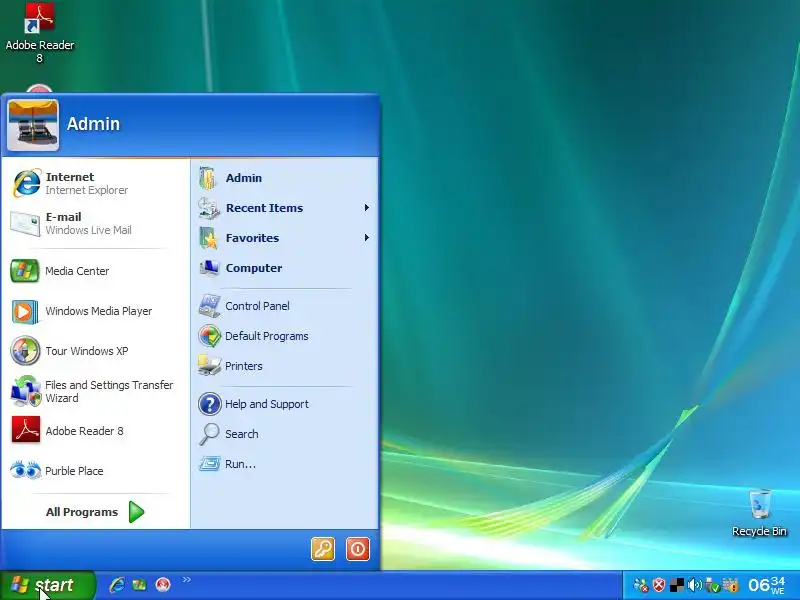Click the network tray icon with red x
Image resolution: width=800 pixels, height=600 pixels.
click(x=641, y=585)
